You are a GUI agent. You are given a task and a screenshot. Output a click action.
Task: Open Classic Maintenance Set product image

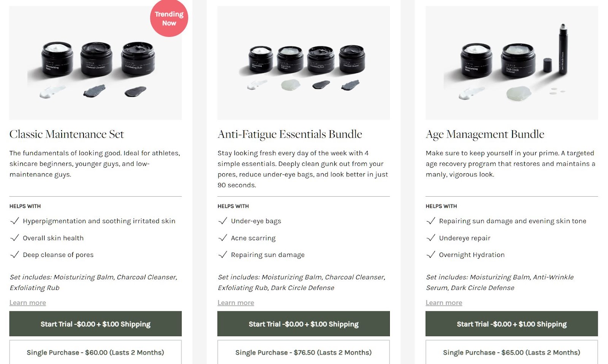coord(95,63)
